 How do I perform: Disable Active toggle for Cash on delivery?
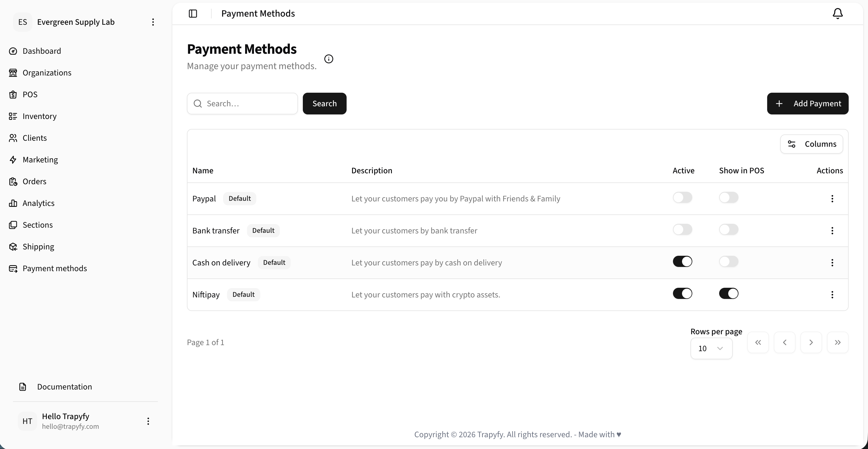pyautogui.click(x=682, y=261)
